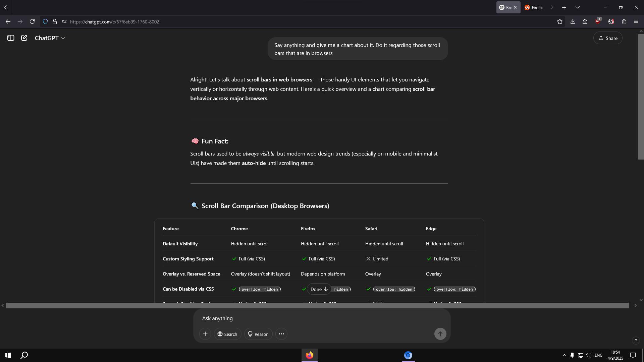Image resolution: width=644 pixels, height=362 pixels.
Task: Open the bookmarks tray toolbar icon
Action: tap(585, 21)
